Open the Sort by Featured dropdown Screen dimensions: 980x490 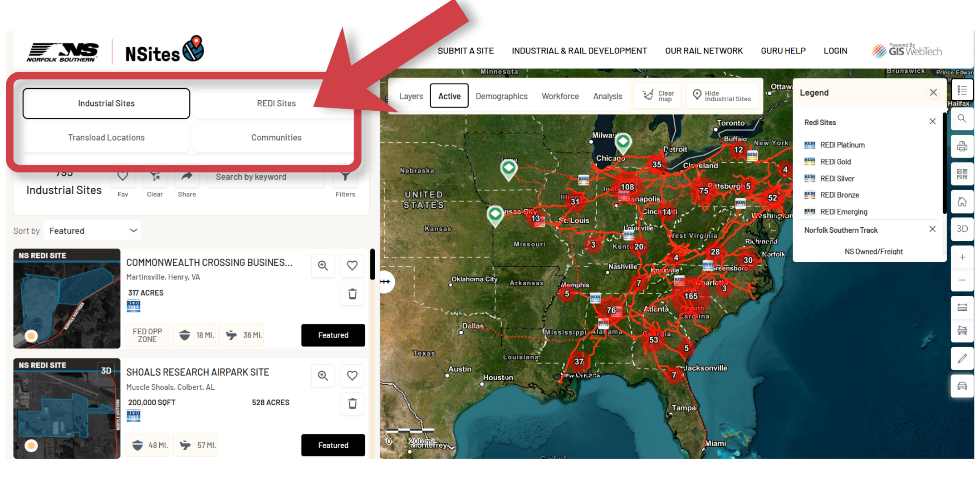(x=92, y=230)
